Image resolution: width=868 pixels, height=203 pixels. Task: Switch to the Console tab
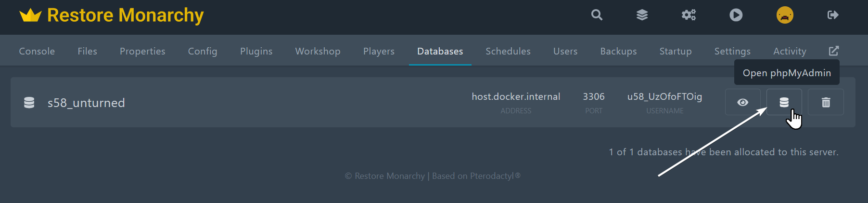37,51
